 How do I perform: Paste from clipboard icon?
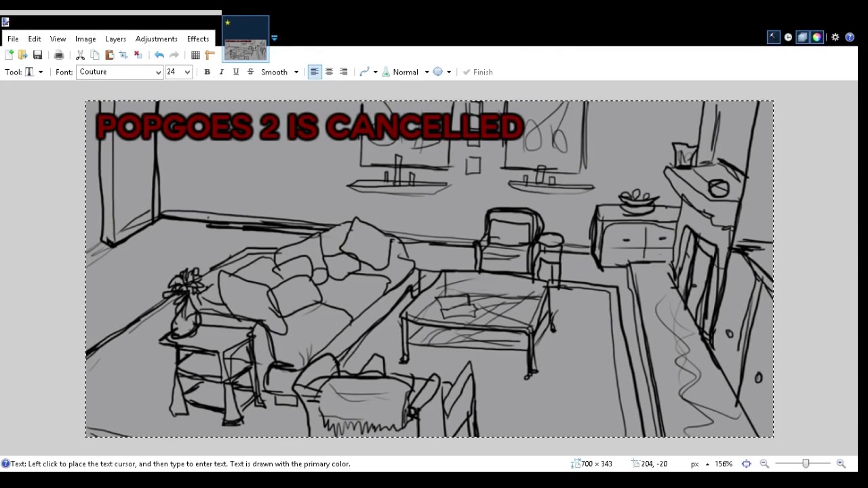coord(109,55)
